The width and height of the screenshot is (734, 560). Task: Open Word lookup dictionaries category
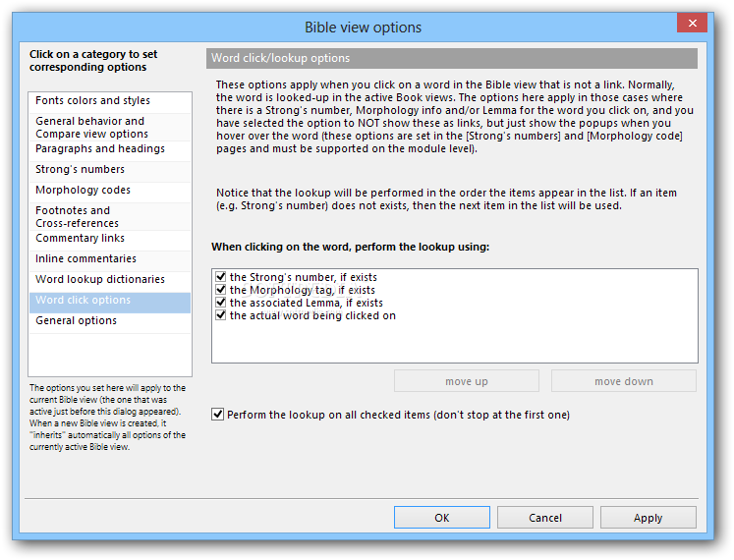point(110,280)
